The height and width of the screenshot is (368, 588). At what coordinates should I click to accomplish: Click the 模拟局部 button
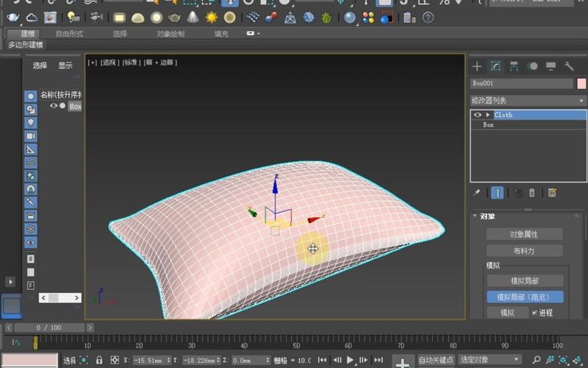point(525,280)
